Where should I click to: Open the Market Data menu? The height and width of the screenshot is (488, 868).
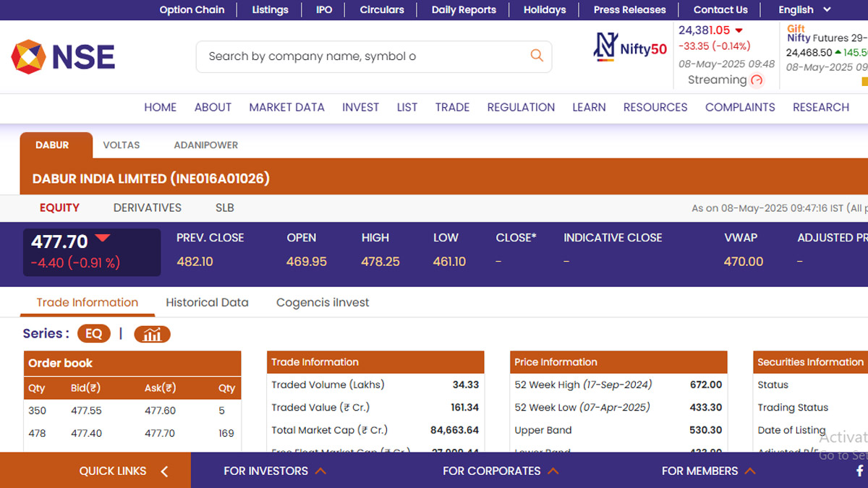tap(286, 107)
